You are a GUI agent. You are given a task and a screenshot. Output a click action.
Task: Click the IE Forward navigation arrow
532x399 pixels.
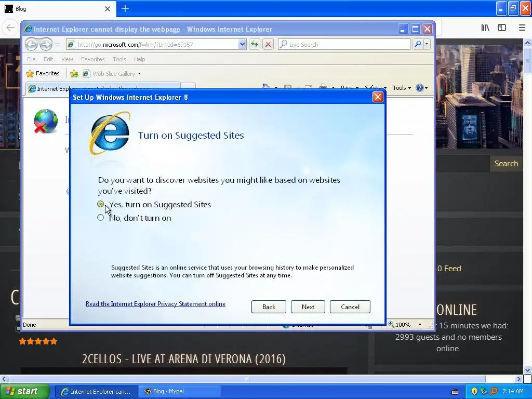(x=46, y=44)
